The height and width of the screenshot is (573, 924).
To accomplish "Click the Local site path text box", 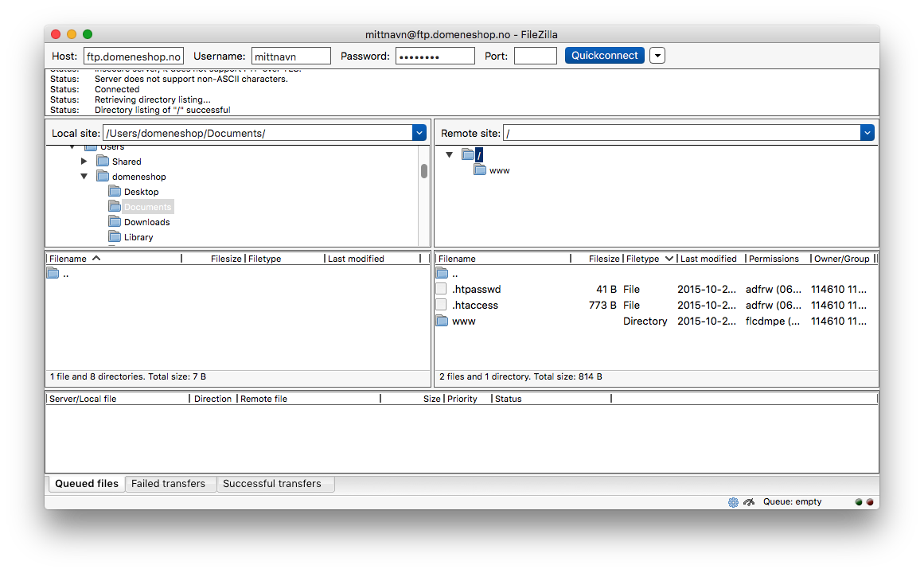I will (x=258, y=133).
